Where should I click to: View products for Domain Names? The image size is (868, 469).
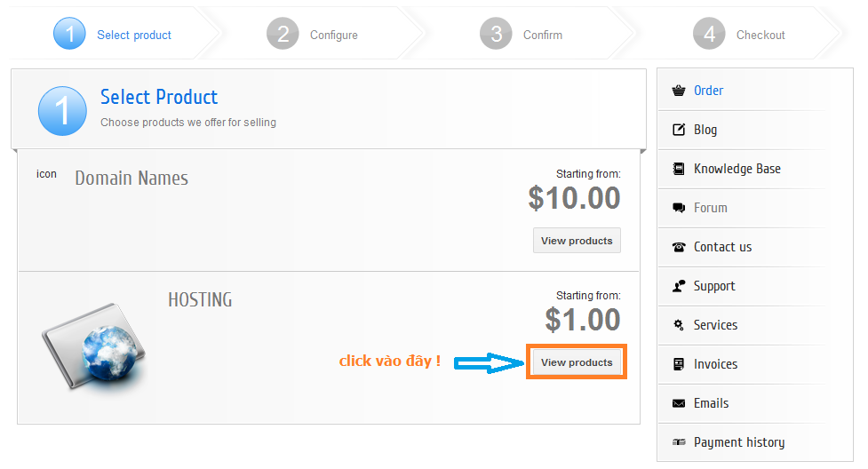coord(577,241)
